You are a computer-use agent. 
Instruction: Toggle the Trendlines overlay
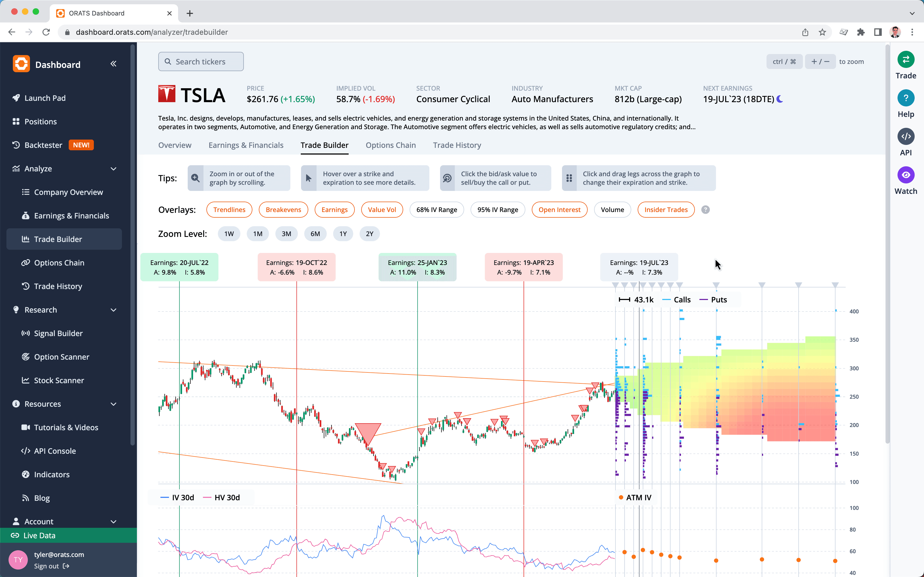229,210
